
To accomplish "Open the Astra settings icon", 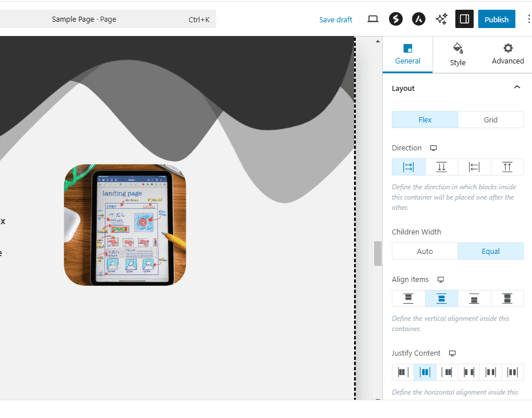I will point(418,19).
